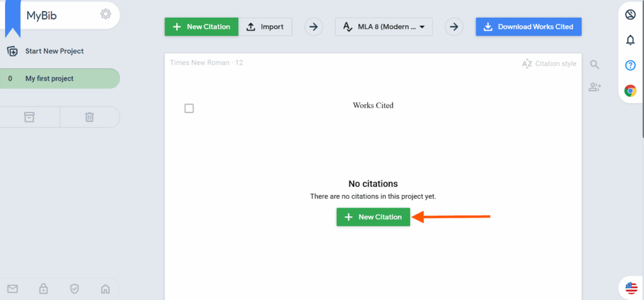Click the MyBib logo title

pyautogui.click(x=42, y=16)
